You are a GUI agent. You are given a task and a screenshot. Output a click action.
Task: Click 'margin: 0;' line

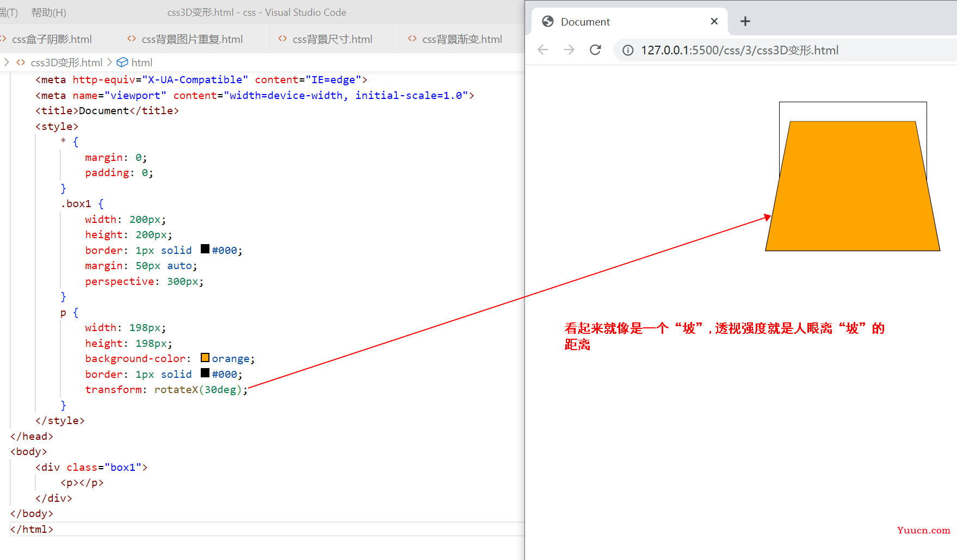[x=116, y=158]
